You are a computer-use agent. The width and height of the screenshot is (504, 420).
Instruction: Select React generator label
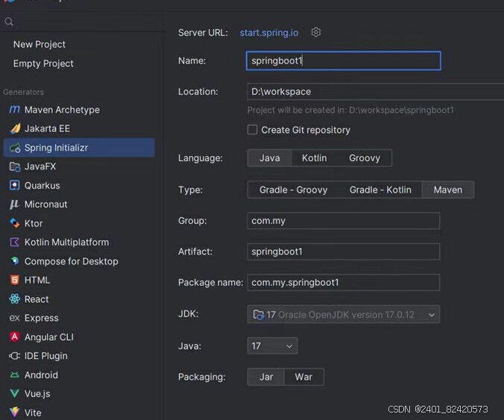[37, 299]
